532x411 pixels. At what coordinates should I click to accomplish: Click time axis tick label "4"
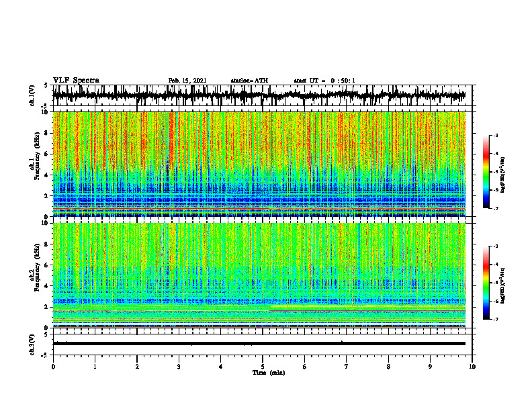tap(221, 367)
